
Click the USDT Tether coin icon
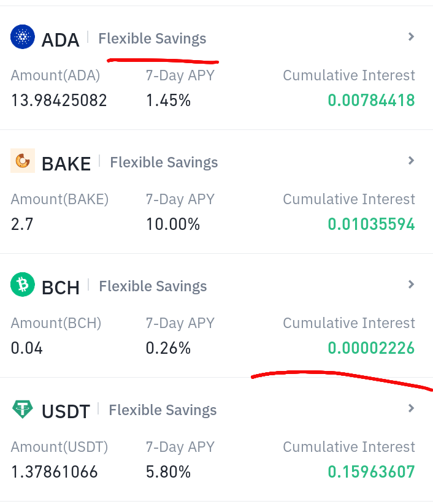point(23,409)
